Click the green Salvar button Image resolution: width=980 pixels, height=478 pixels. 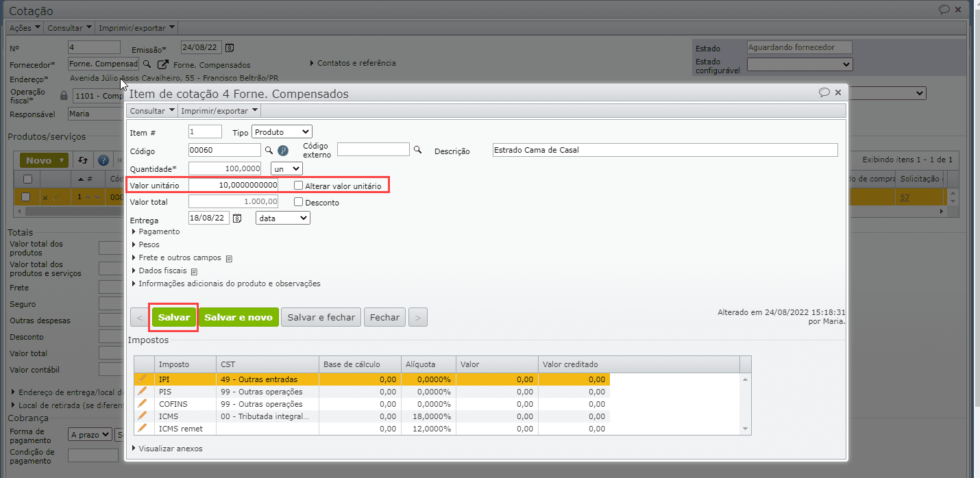pyautogui.click(x=174, y=317)
